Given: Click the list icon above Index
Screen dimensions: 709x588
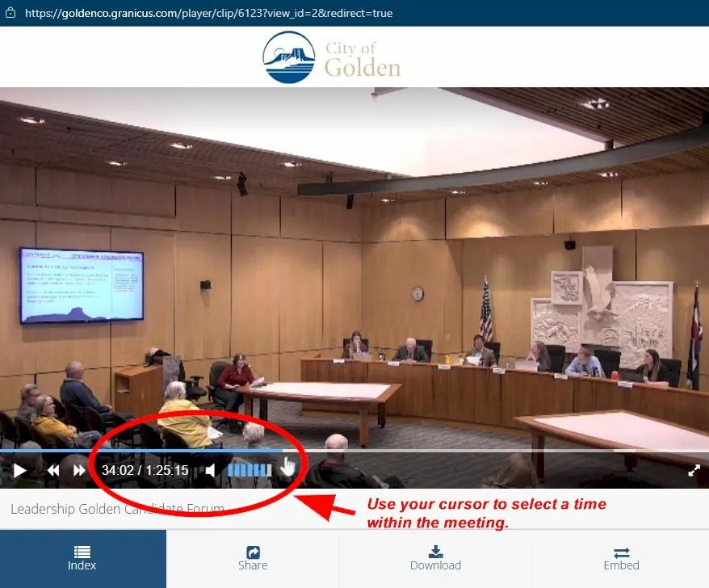Looking at the screenshot, I should click(82, 552).
